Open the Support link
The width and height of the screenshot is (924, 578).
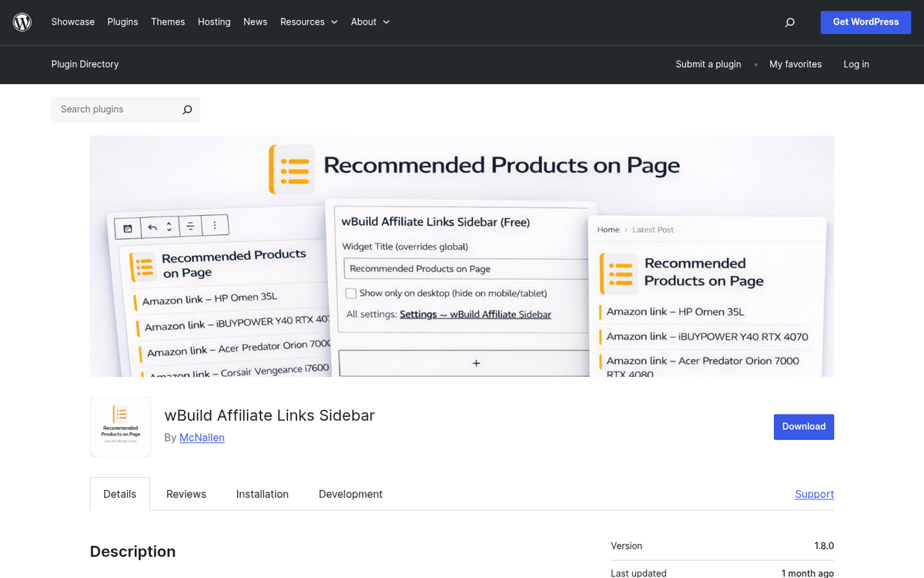(814, 494)
